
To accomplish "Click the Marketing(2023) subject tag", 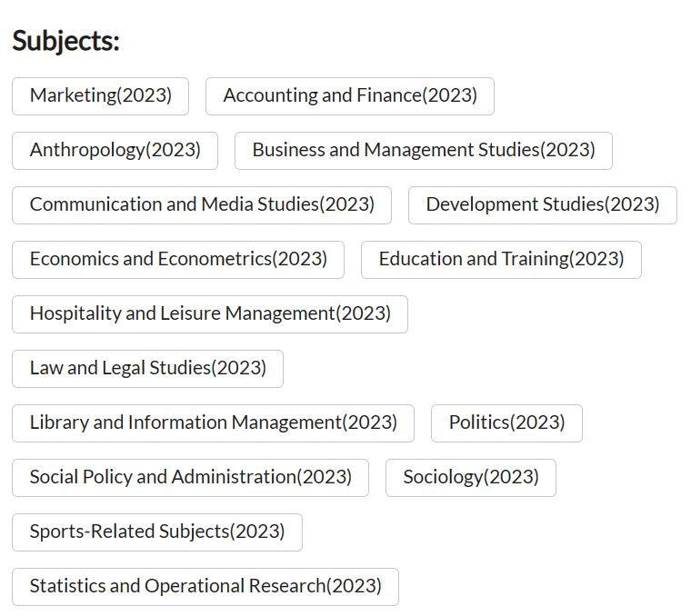I will click(100, 96).
